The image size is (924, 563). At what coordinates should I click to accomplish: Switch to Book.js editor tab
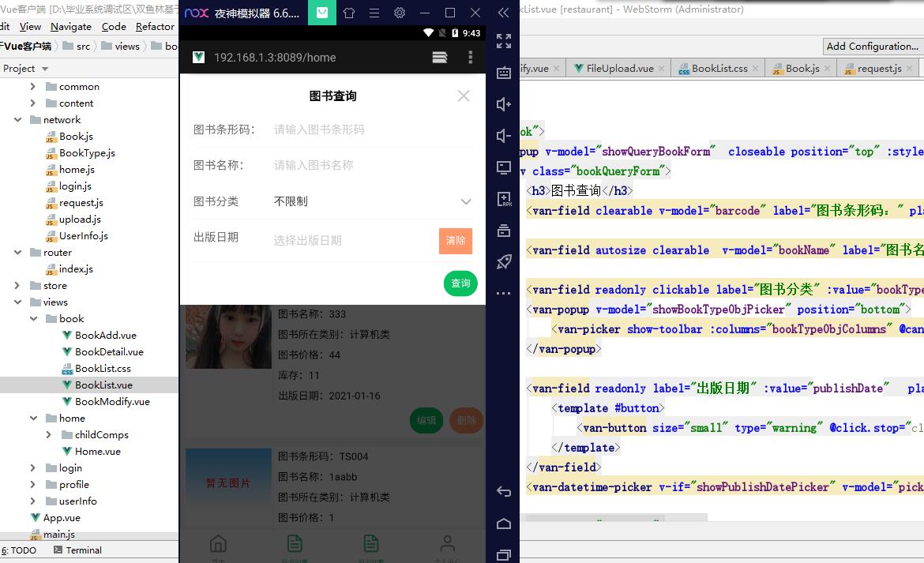[802, 69]
